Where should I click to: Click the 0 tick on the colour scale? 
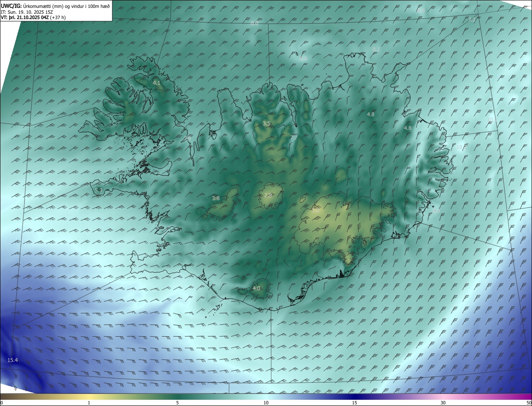tap(2, 403)
